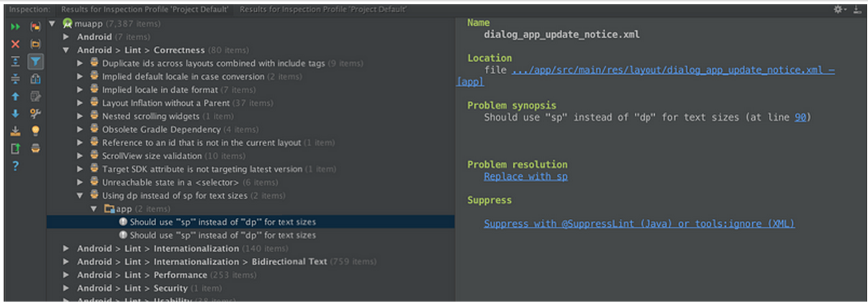The width and height of the screenshot is (868, 303).
Task: Click the icon beside Unreachable state in a selector
Action: (x=94, y=182)
